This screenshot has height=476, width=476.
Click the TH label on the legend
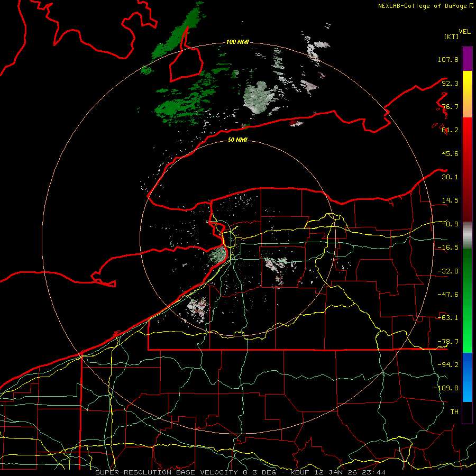coord(454,412)
